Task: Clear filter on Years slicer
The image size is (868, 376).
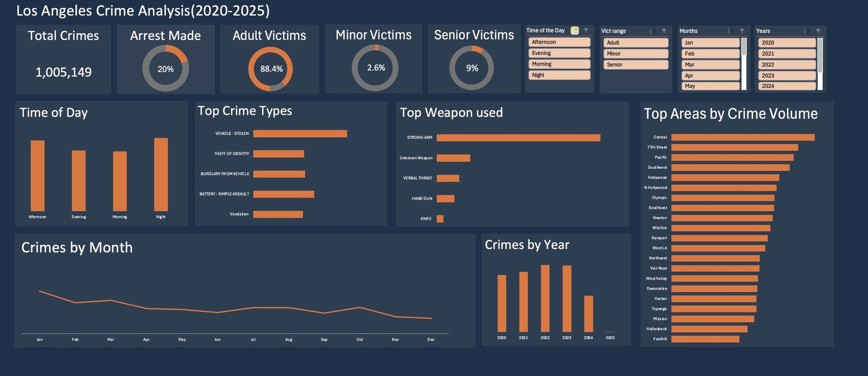Action: tap(818, 31)
